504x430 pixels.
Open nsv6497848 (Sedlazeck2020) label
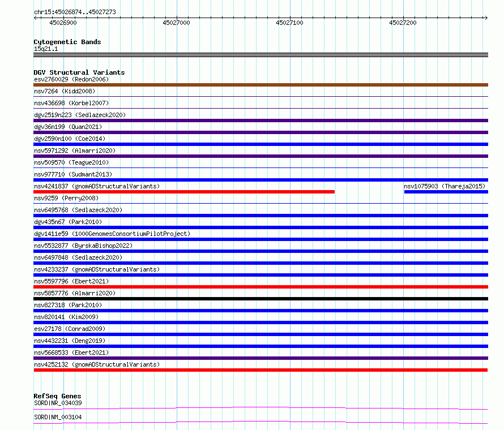(78, 257)
